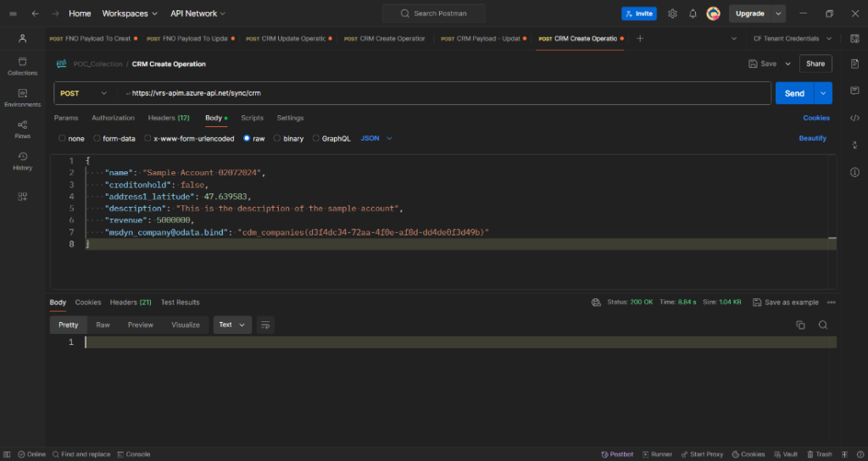Click Save as example
The image size is (868, 461).
coord(786,303)
